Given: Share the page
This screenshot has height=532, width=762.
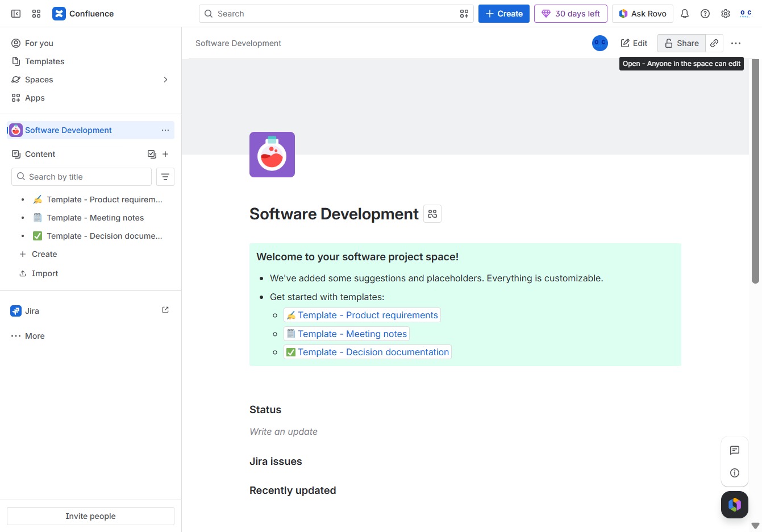Looking at the screenshot, I should 681,43.
